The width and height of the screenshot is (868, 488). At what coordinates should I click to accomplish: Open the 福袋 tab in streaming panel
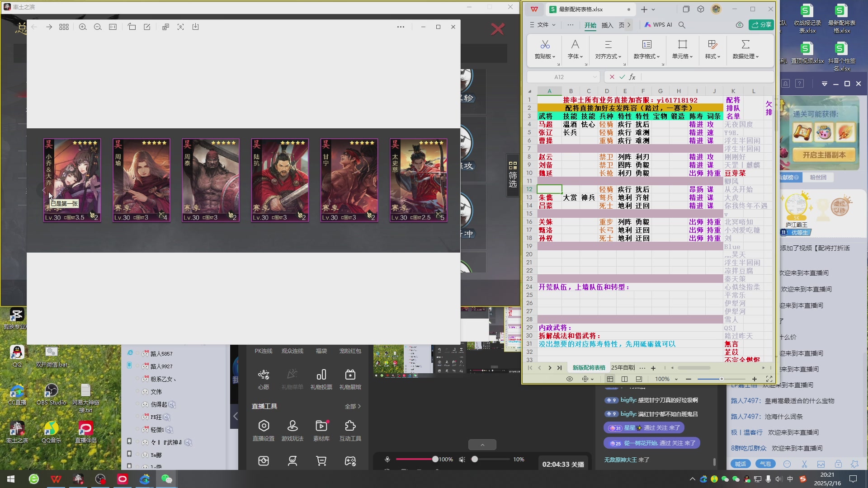pyautogui.click(x=321, y=351)
